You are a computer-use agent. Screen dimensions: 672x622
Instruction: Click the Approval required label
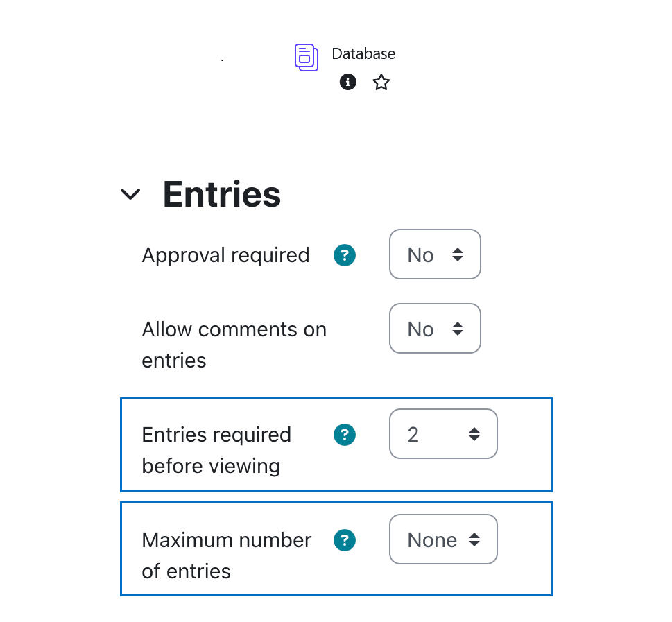(225, 255)
